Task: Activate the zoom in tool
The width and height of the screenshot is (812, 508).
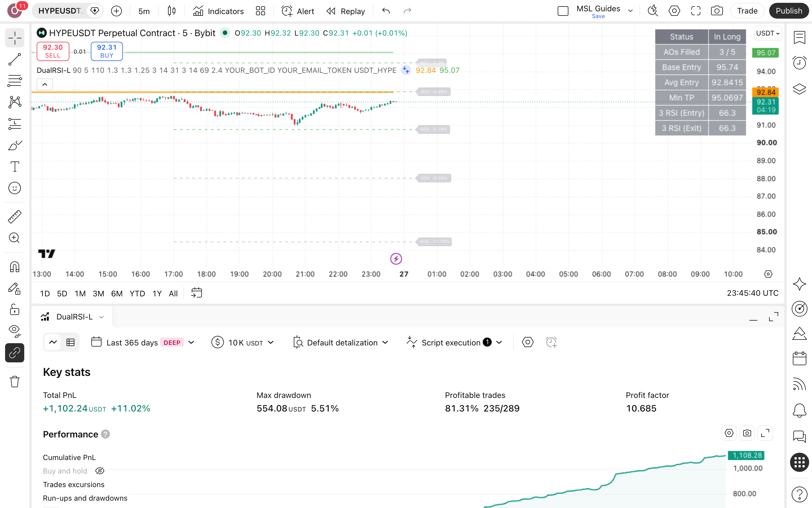Action: coord(15,238)
